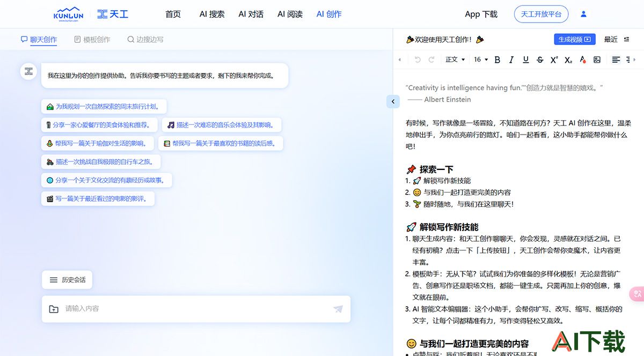Click the 随时随地，与我们在这里聊天 list item

[x=463, y=204]
